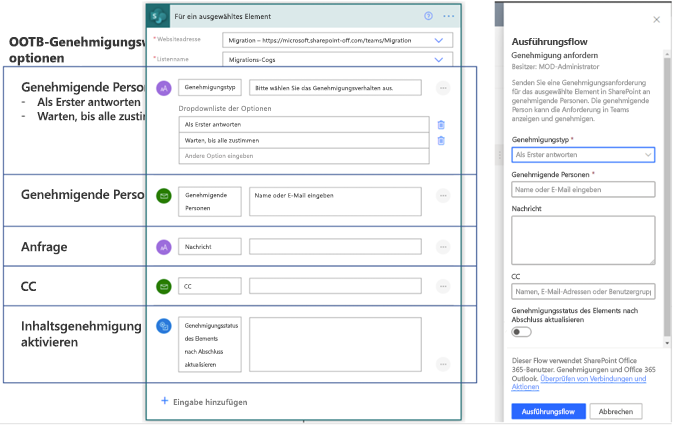Click the 'Warten, bis alle zustimmen' option row

[304, 140]
